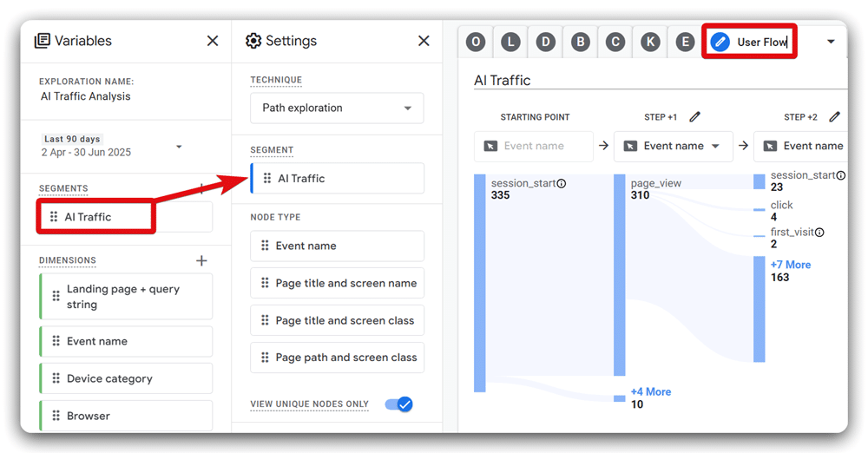Switch to tab L
This screenshot has width=868, height=453.
coord(510,42)
